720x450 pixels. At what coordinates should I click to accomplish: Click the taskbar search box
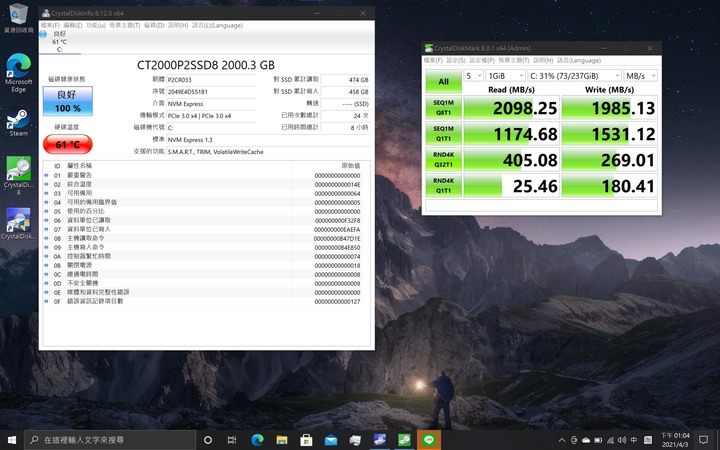110,440
